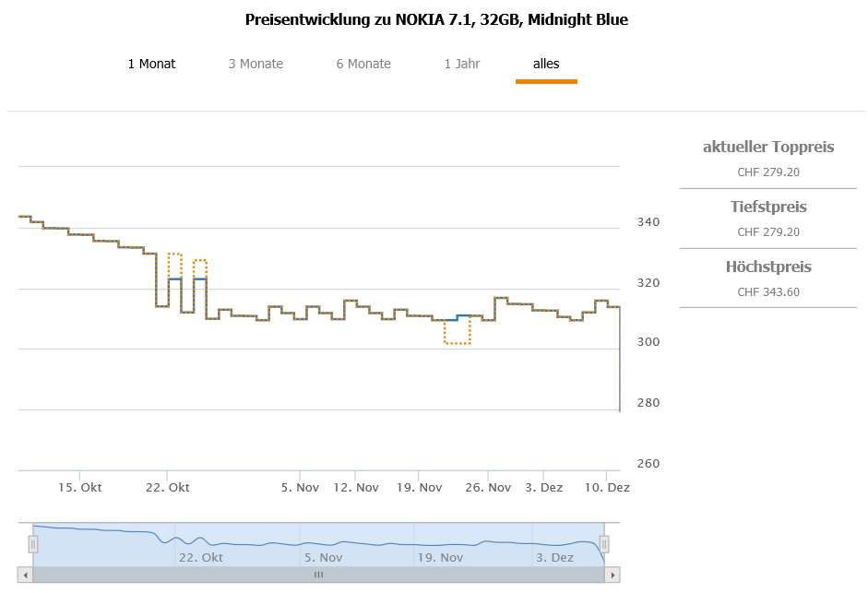
Task: Choose the 1 Jahr time range
Action: pyautogui.click(x=461, y=64)
